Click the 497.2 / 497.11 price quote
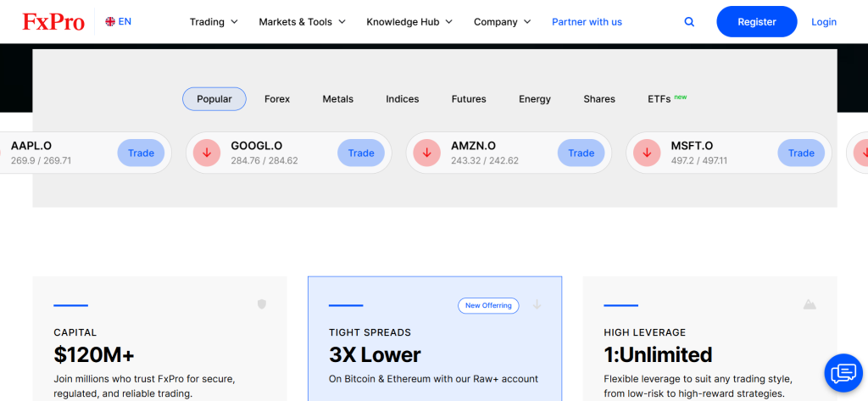868x401 pixels. [698, 160]
